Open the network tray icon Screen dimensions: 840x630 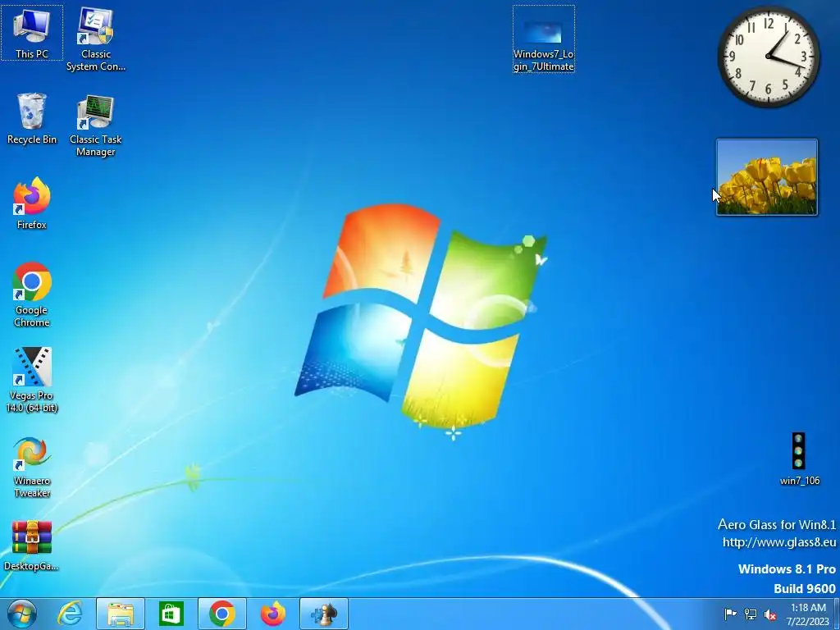point(751,614)
